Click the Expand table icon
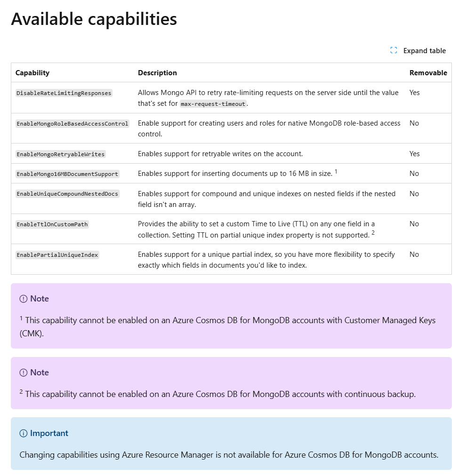The image size is (466, 476). click(394, 50)
